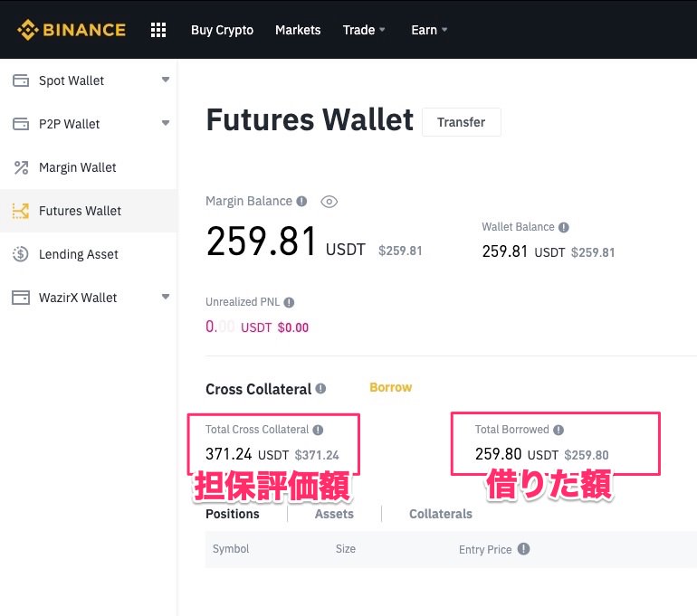Open Markets in the top navigation
This screenshot has height=616, width=697.
[x=298, y=30]
